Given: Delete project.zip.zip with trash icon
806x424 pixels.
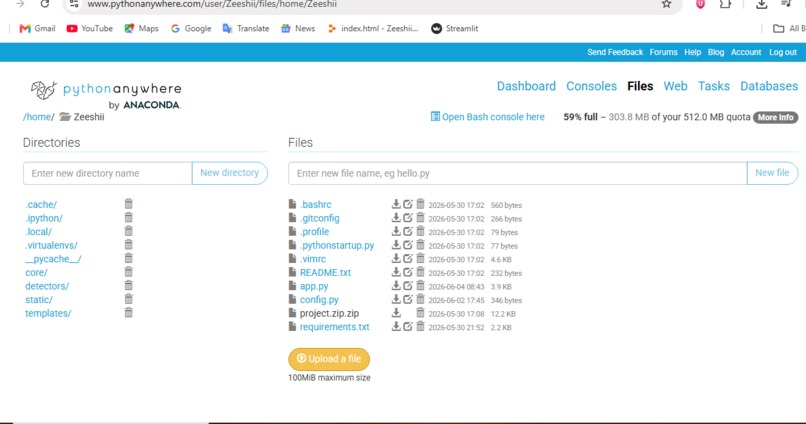Looking at the screenshot, I should click(x=420, y=313).
